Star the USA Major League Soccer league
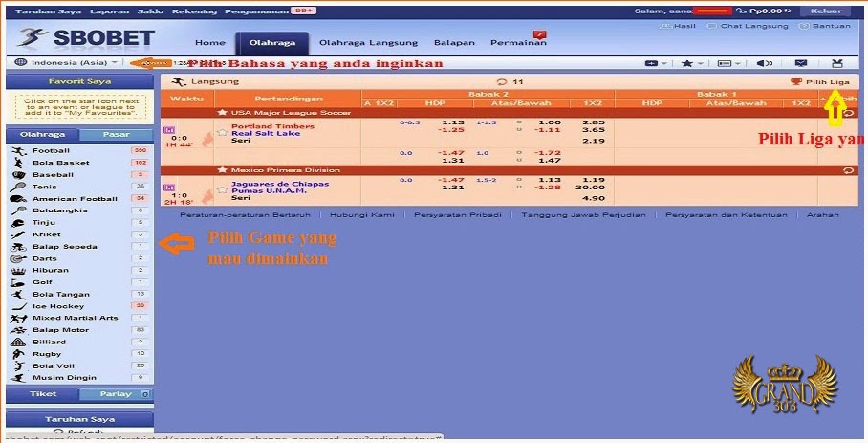This screenshot has height=443, width=868. pyautogui.click(x=223, y=112)
